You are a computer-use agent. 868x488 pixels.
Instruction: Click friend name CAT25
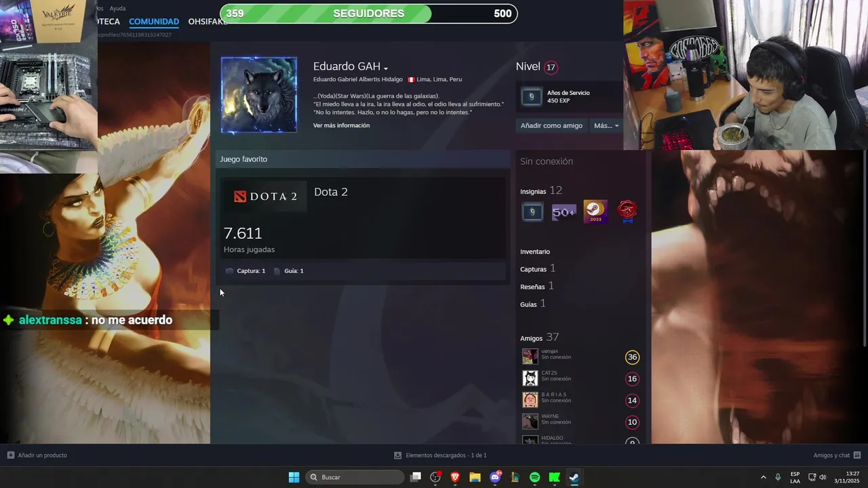click(549, 373)
